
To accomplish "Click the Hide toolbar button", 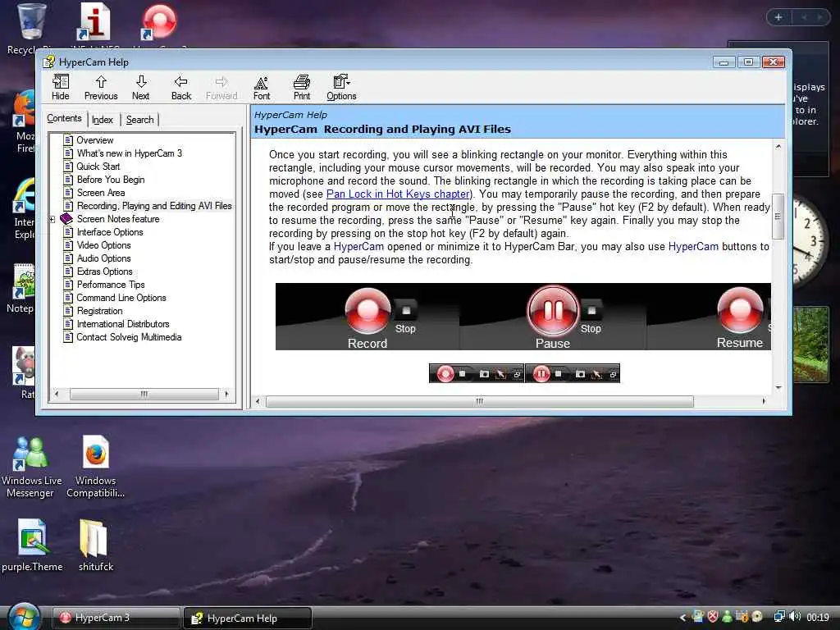I will click(60, 87).
